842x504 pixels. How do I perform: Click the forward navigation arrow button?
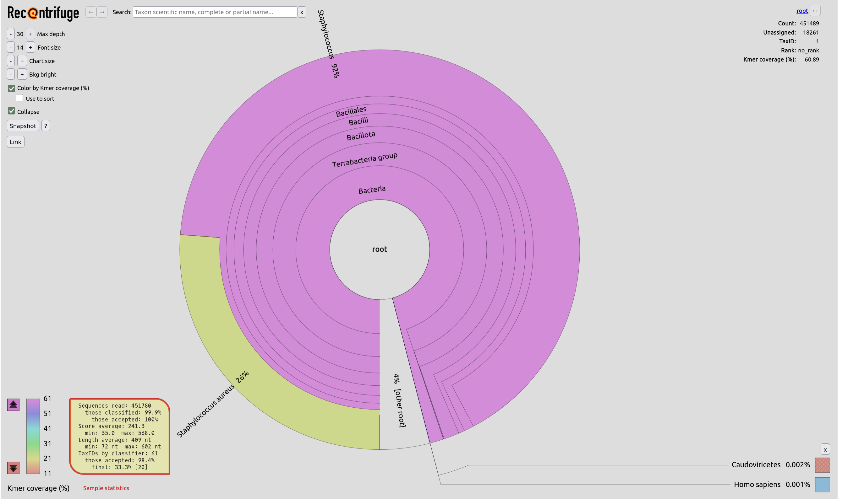click(x=102, y=12)
